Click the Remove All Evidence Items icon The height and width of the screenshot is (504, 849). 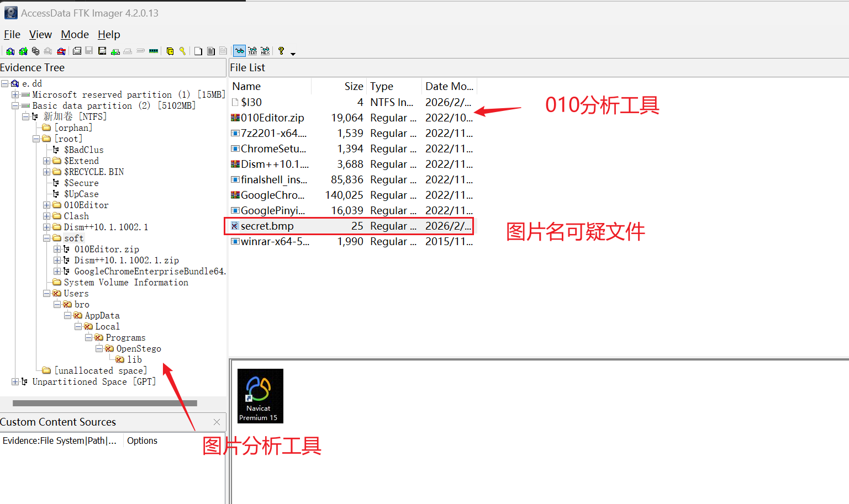click(61, 51)
